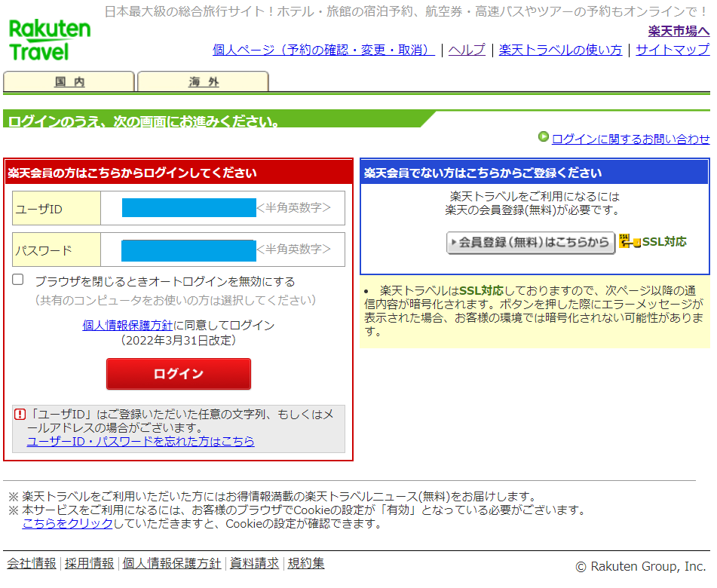The height and width of the screenshot is (588, 717).
Task: Open footer 規約集 link
Action: pos(306,563)
